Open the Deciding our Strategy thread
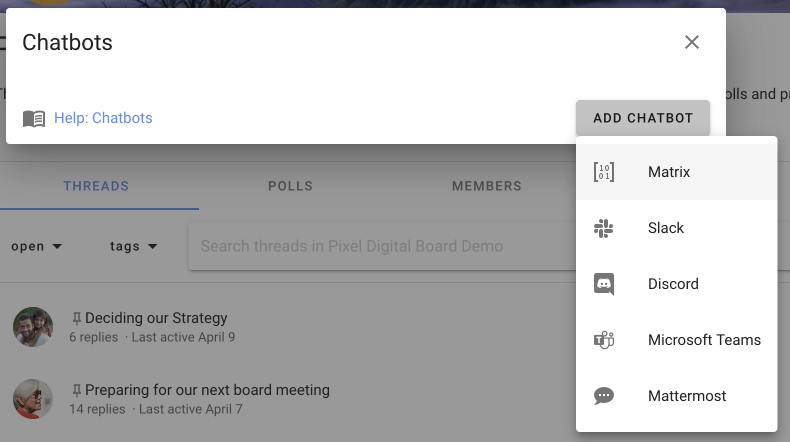The image size is (790, 442). click(x=156, y=318)
